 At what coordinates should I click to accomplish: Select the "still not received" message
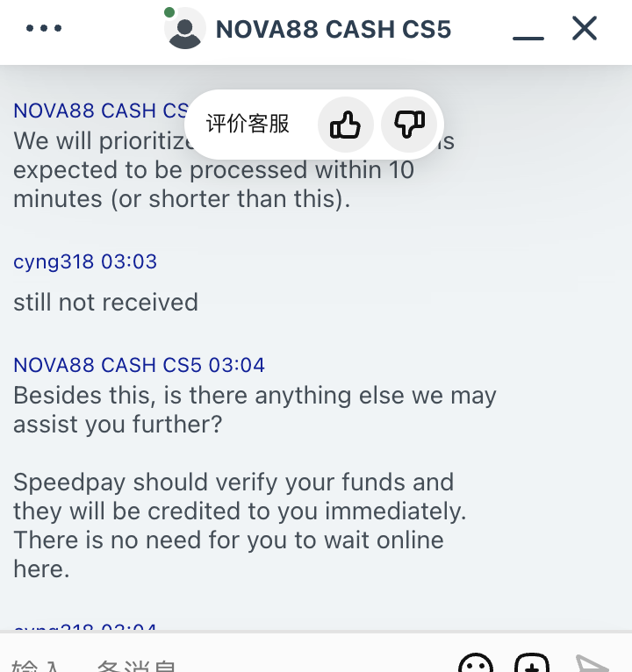point(106,302)
